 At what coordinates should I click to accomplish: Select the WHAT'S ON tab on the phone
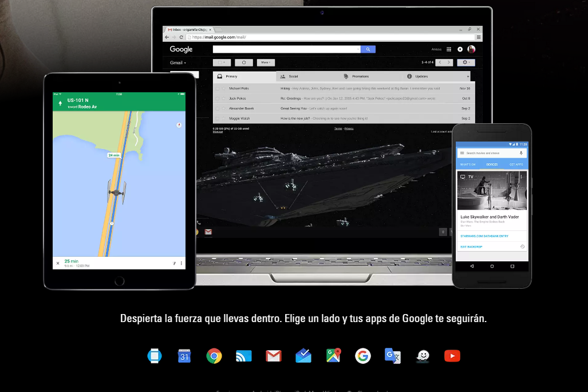click(x=468, y=164)
